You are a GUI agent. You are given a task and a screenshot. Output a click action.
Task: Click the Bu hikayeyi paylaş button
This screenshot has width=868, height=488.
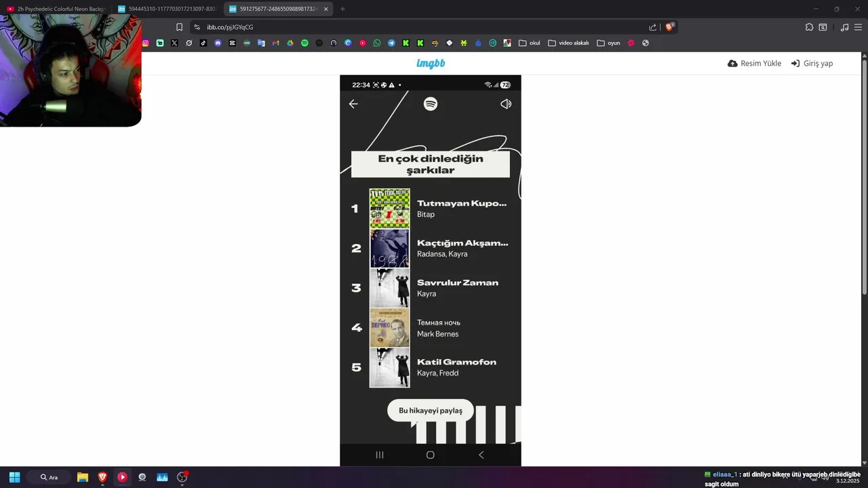tap(431, 411)
